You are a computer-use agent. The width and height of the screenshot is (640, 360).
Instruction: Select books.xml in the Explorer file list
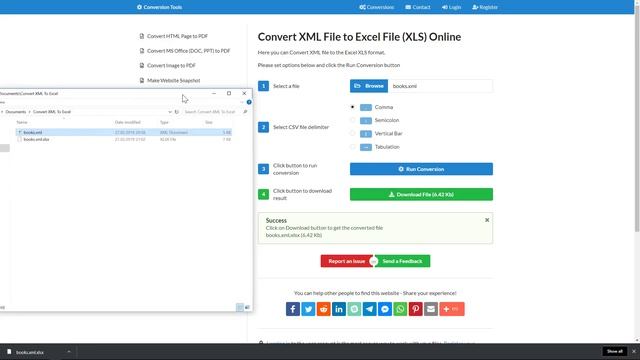point(124,132)
